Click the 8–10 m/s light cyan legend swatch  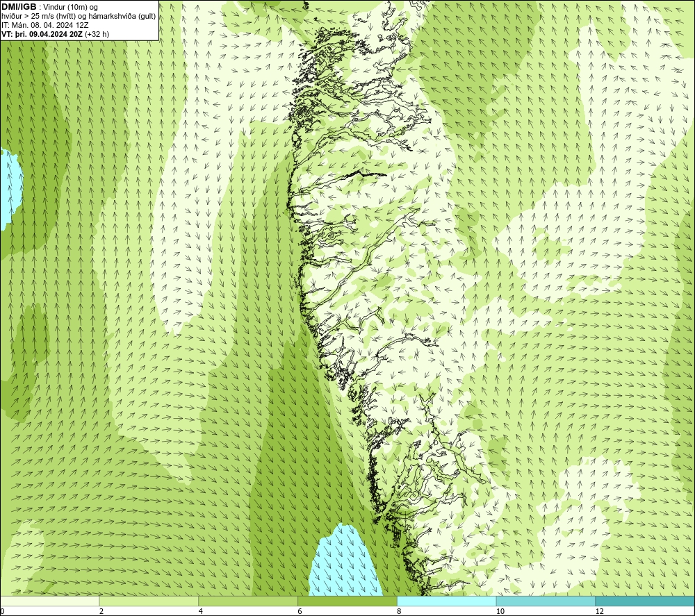pos(446,601)
